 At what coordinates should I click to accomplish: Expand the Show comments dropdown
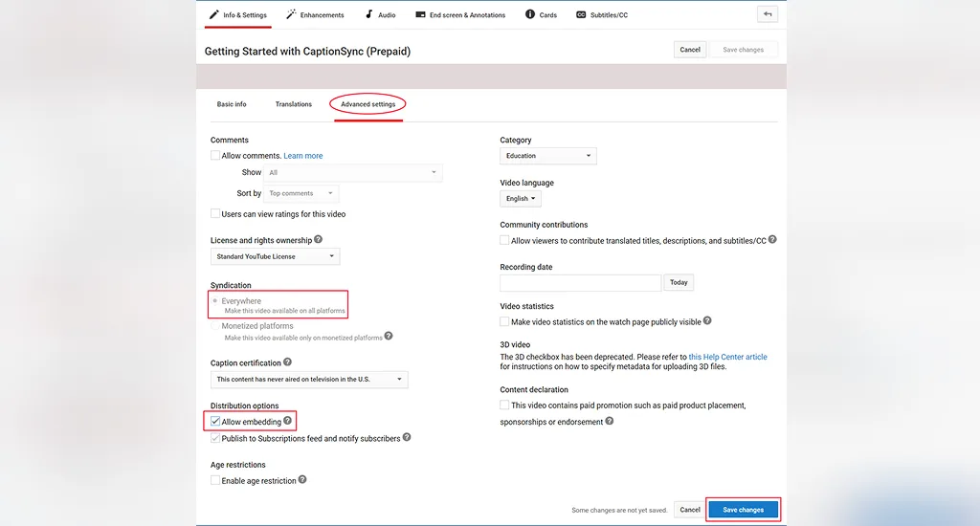click(x=353, y=172)
